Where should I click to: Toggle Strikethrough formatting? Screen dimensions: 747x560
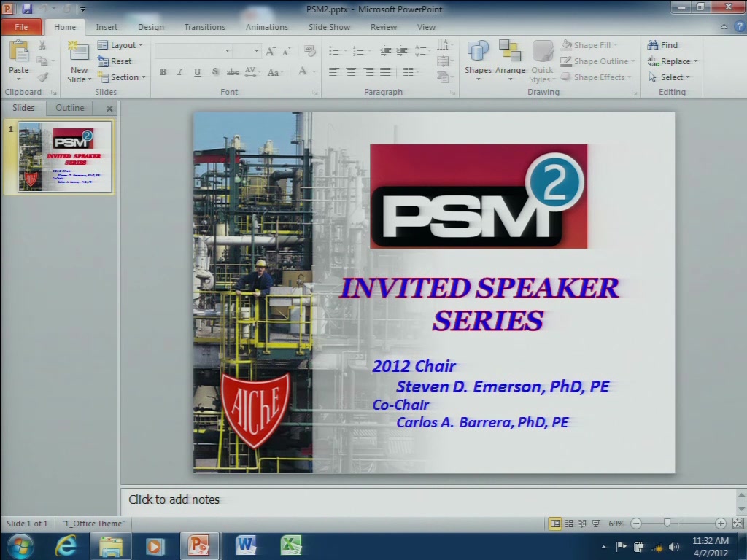(233, 72)
